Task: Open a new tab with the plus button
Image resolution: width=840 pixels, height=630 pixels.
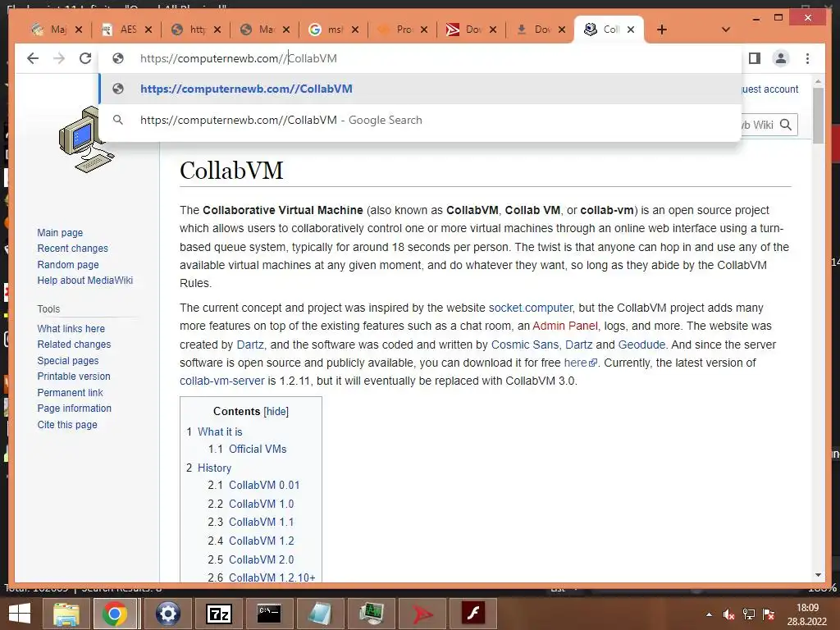Action: click(662, 30)
